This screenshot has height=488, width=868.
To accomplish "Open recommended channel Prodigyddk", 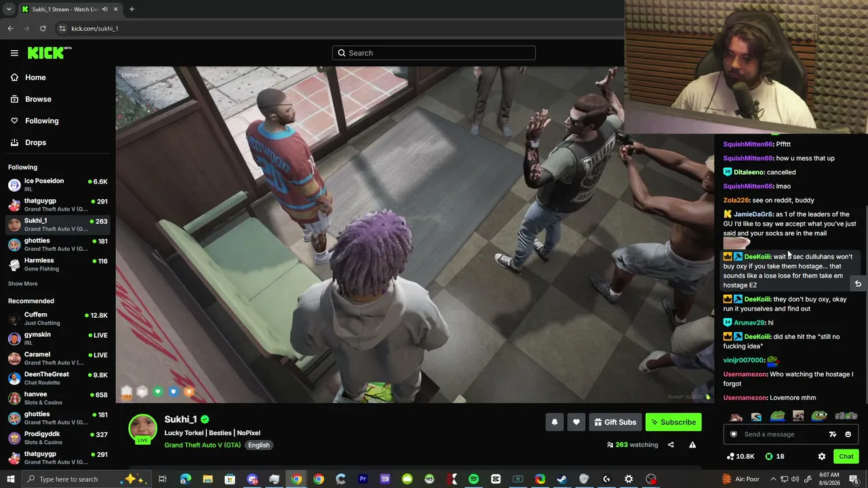I will tap(58, 438).
